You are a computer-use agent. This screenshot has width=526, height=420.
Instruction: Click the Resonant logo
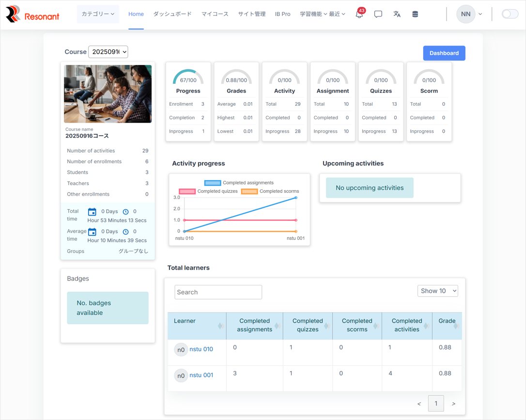point(32,15)
